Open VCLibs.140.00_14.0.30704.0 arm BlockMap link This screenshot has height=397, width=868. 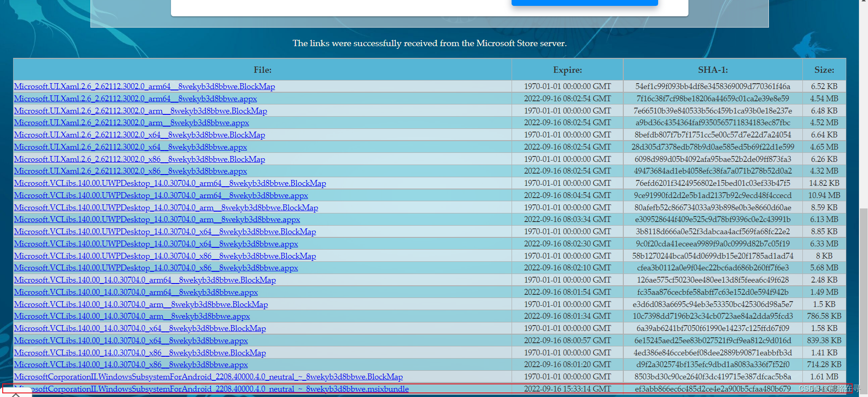pos(141,304)
